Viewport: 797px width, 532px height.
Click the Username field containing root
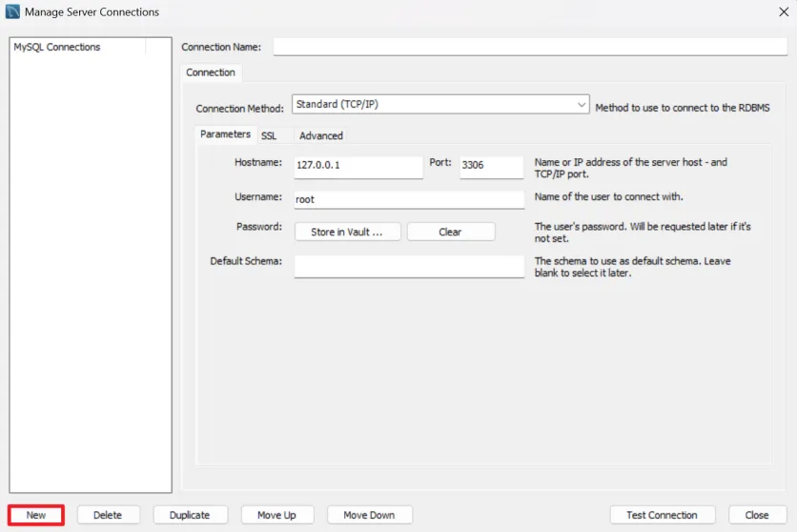pyautogui.click(x=409, y=199)
